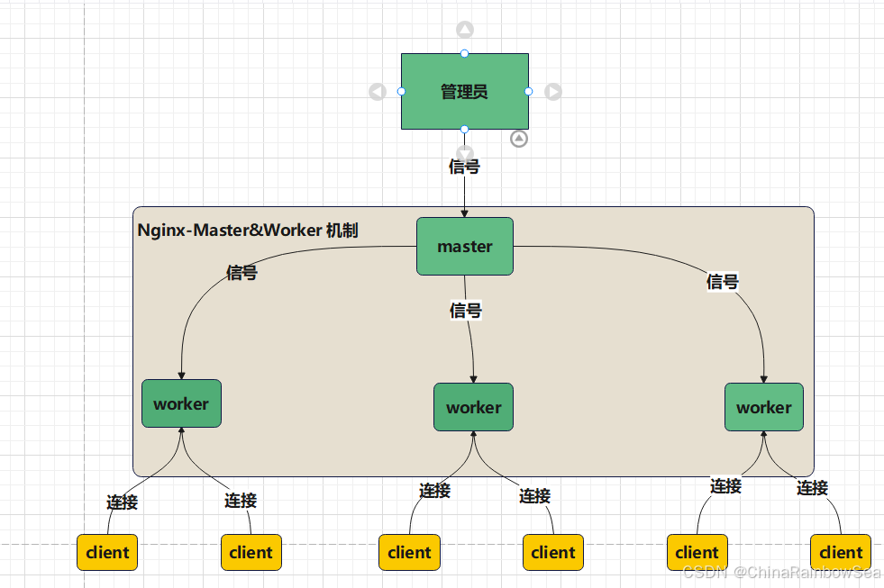The width and height of the screenshot is (884, 588).
Task: Click the 连接 label above the leftmost client
Action: point(123,502)
